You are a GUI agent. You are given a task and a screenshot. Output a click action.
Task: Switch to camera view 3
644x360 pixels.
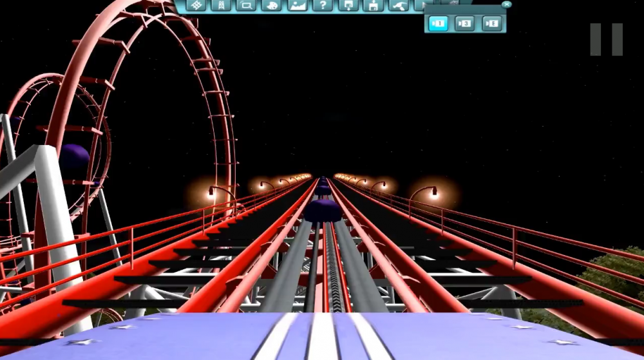pos(464,24)
